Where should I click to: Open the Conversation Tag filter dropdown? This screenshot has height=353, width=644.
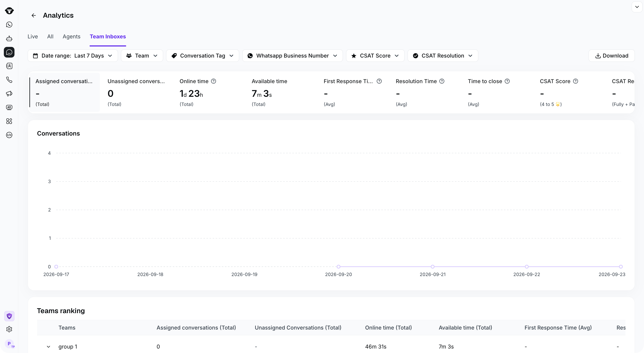tap(203, 56)
